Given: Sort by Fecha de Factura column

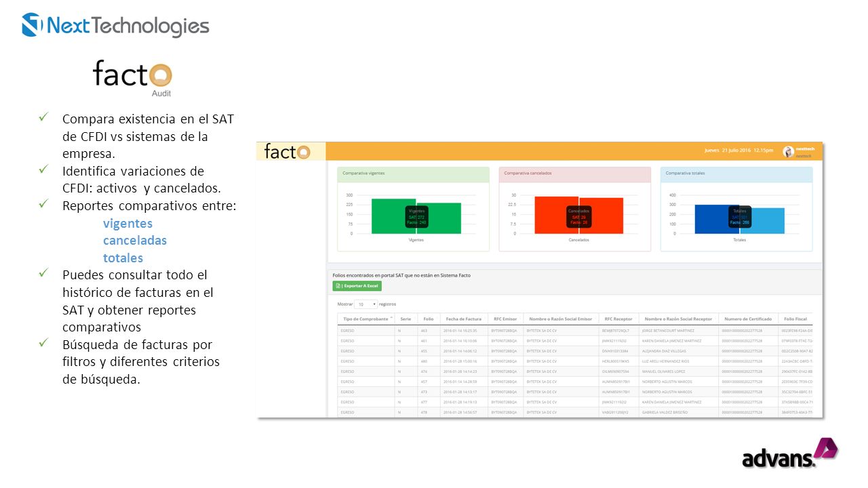Looking at the screenshot, I should pos(464,319).
